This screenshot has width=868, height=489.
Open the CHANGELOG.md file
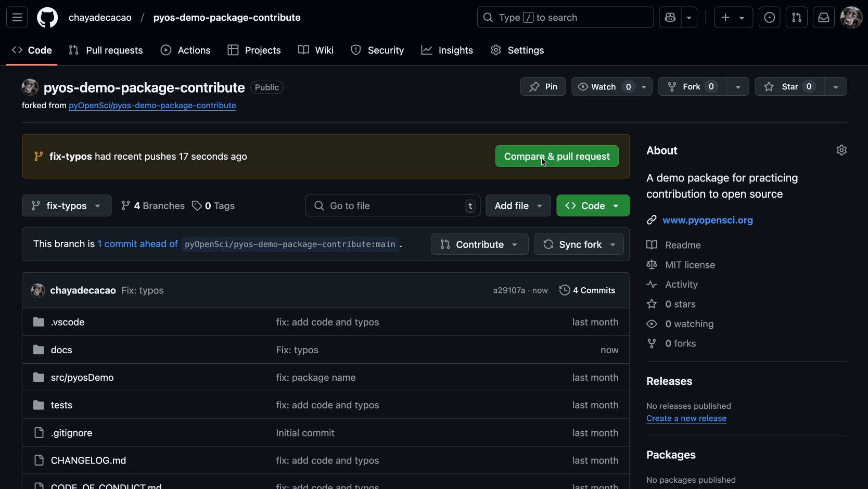click(88, 461)
